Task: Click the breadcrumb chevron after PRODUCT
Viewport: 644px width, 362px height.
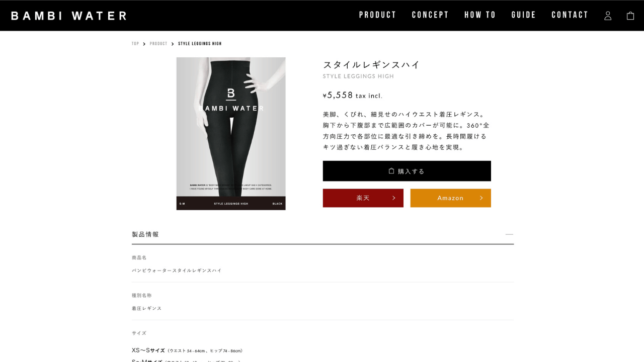Action: coord(173,44)
